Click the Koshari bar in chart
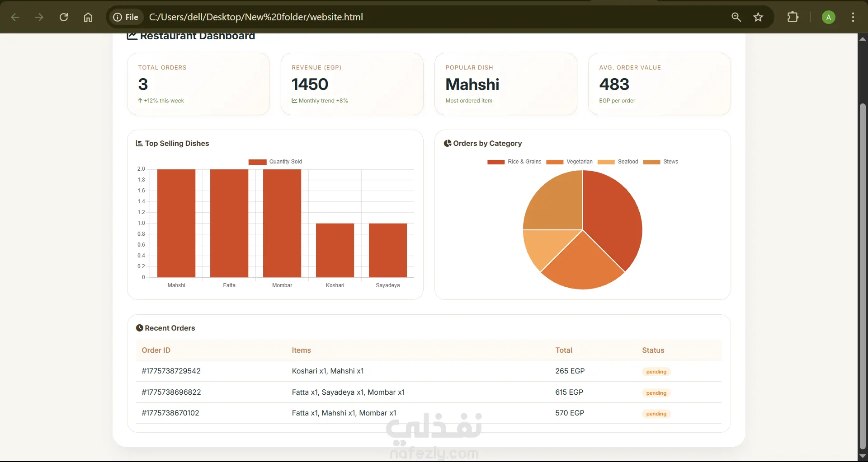Viewport: 868px width, 462px height. (335, 250)
